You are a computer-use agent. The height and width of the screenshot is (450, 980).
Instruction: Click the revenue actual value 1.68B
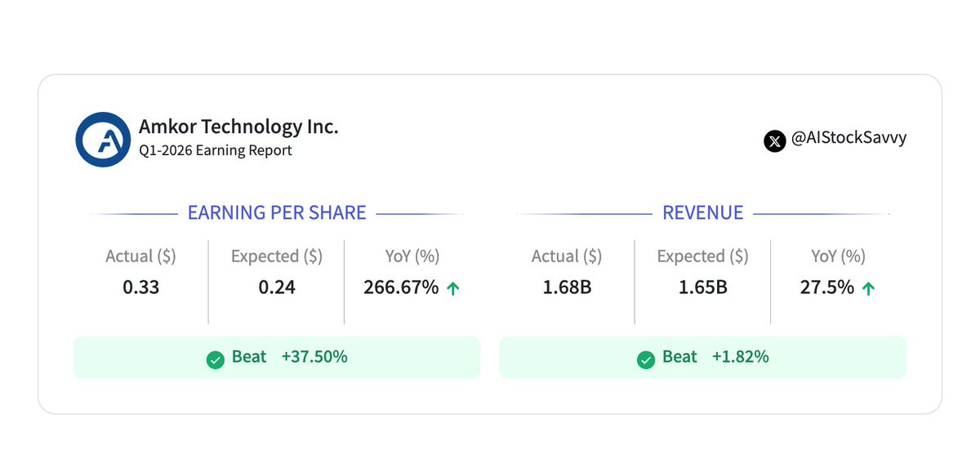(567, 287)
